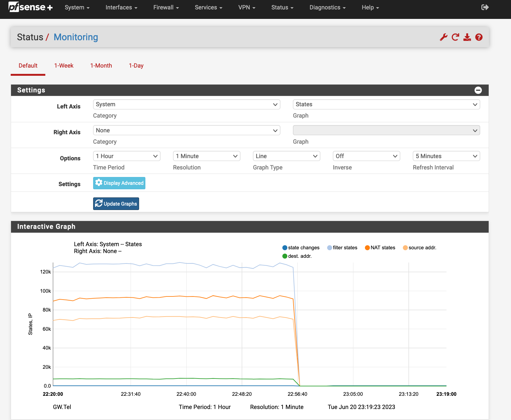Switch to the 1-Week tab
The width and height of the screenshot is (511, 420).
(64, 66)
